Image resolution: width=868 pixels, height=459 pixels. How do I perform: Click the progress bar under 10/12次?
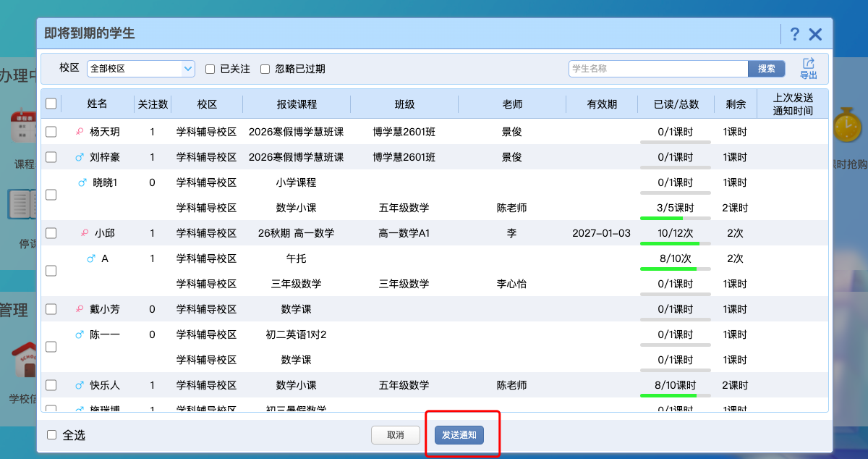pos(675,243)
